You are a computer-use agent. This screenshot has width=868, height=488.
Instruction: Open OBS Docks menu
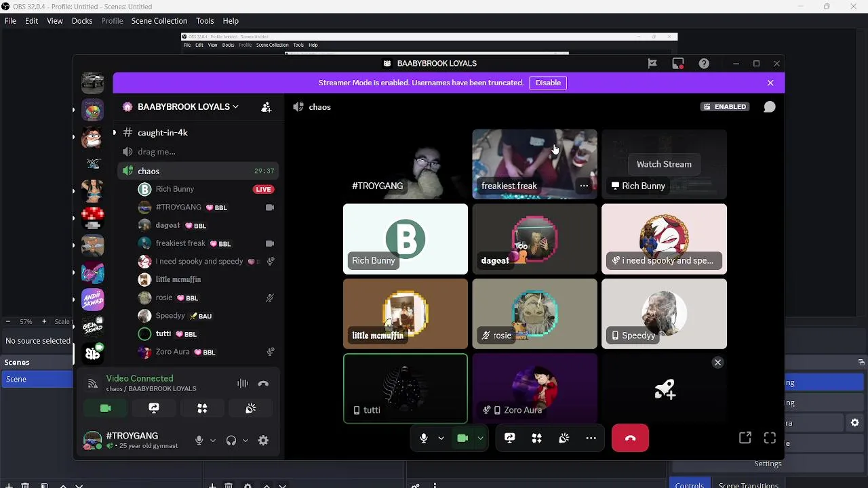click(x=82, y=21)
